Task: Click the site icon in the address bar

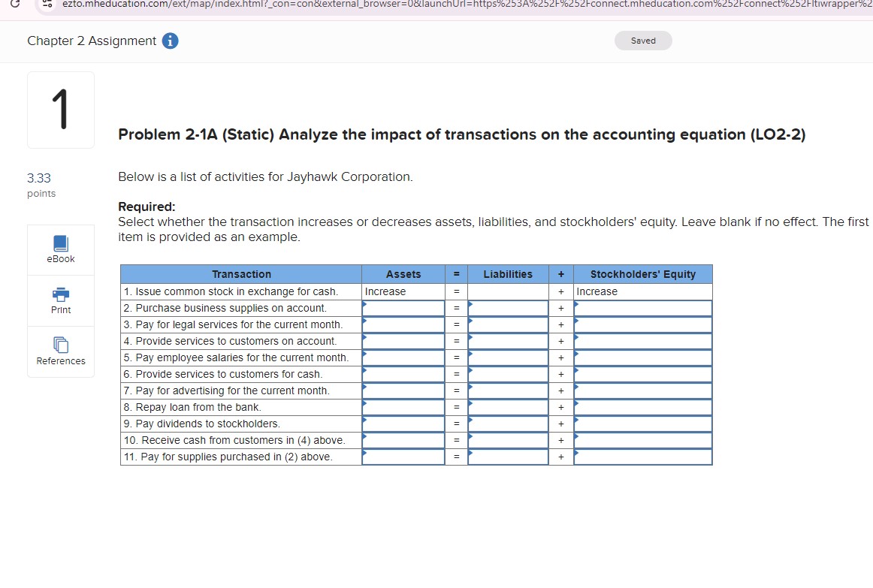Action: (47, 5)
